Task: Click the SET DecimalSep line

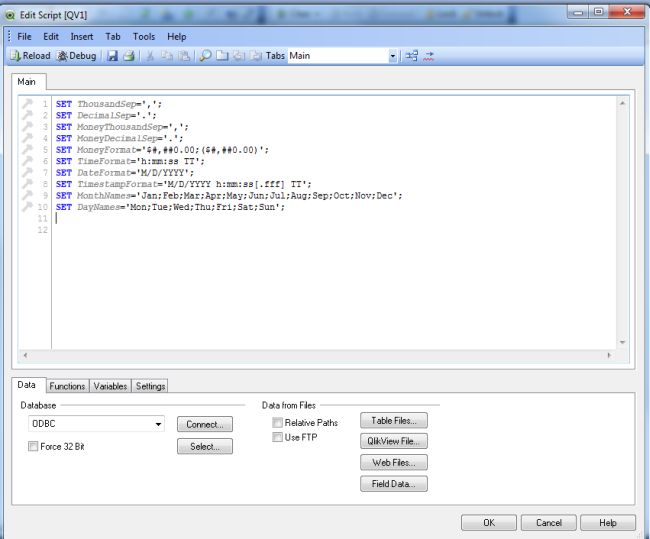Action: [x=106, y=115]
